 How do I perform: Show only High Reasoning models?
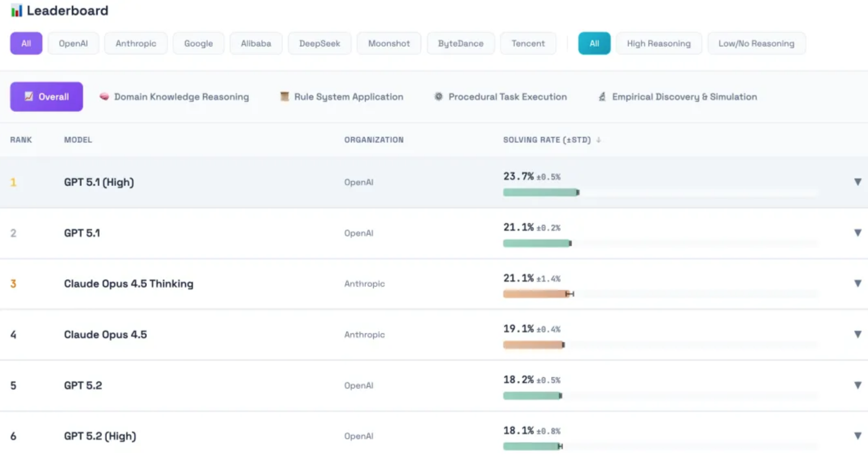pyautogui.click(x=658, y=43)
